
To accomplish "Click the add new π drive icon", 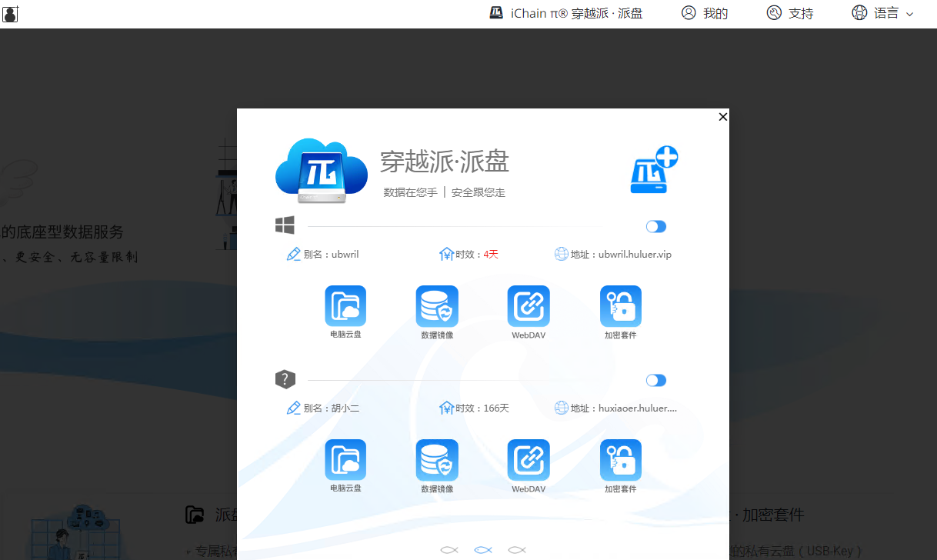I will coord(654,170).
